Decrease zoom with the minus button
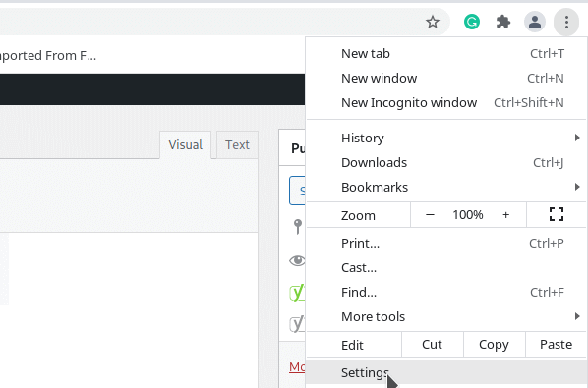 (430, 214)
